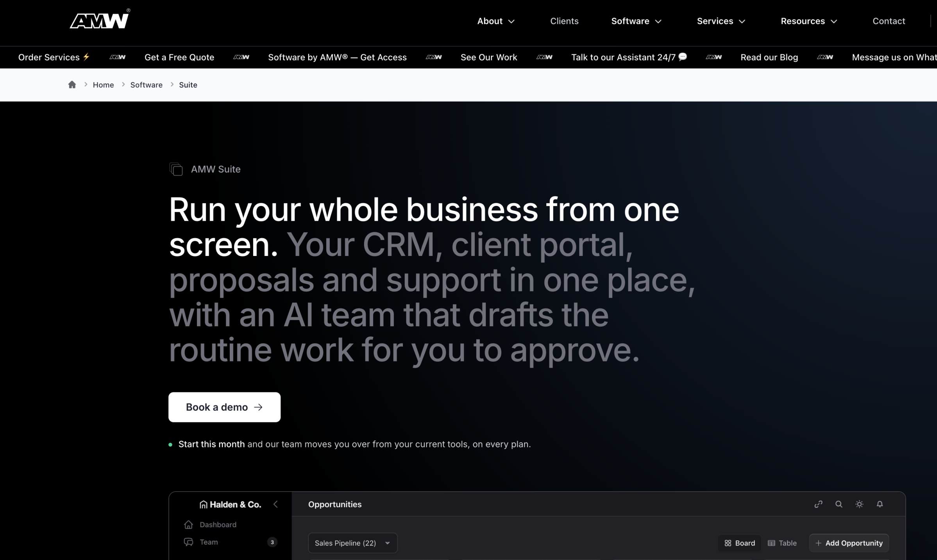The height and width of the screenshot is (560, 937).
Task: Click the Team chat icon in sidebar
Action: click(x=188, y=542)
